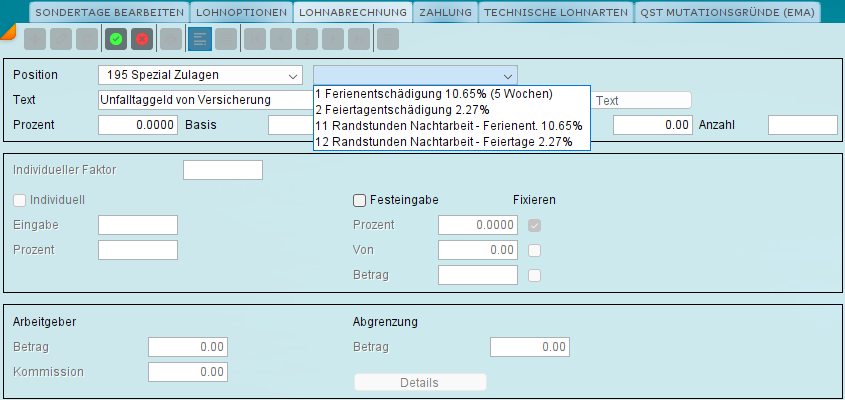Screen dimensions: 845x400
Task: Click the Abgrenzung Betrag input field
Action: [x=529, y=347]
